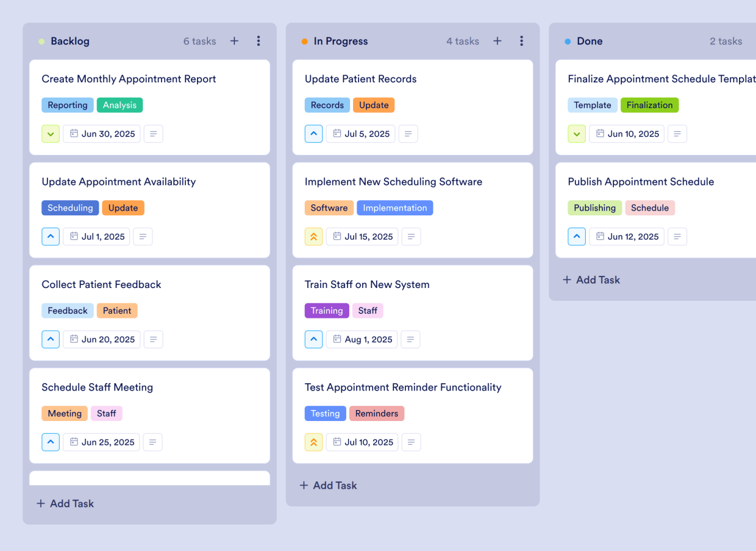The image size is (756, 551).
Task: Toggle the priority chevron on Train Staff on New System
Action: tap(313, 339)
